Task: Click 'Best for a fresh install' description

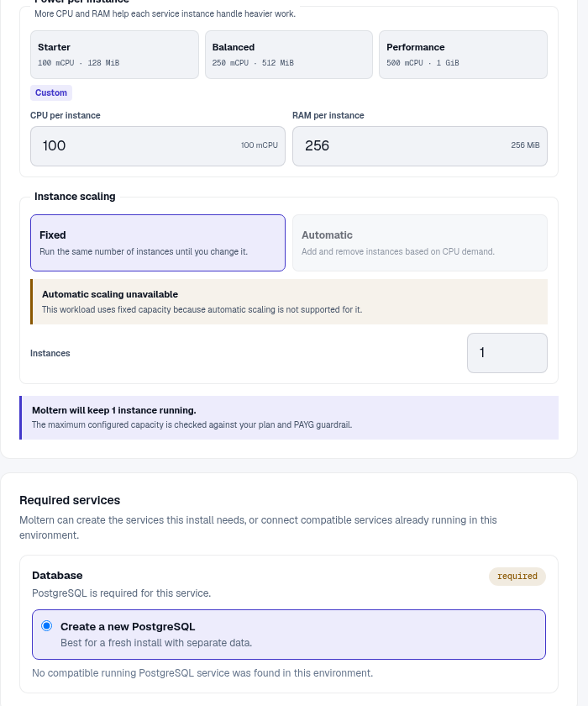Action: 156,642
